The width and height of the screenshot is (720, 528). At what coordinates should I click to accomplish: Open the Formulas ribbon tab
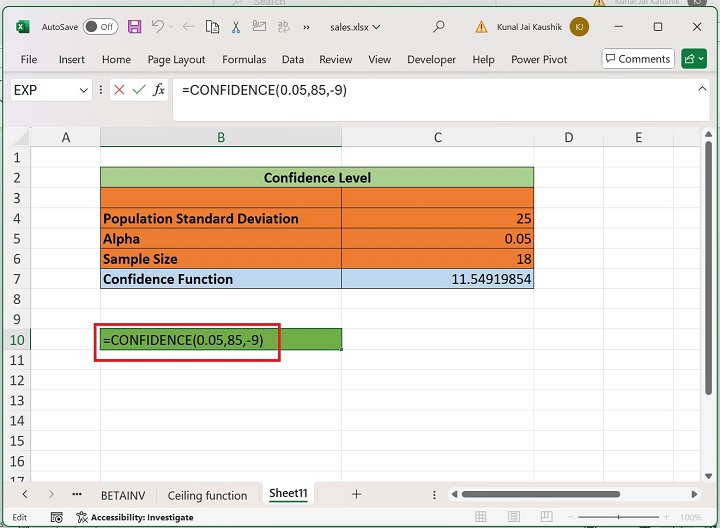pyautogui.click(x=244, y=59)
